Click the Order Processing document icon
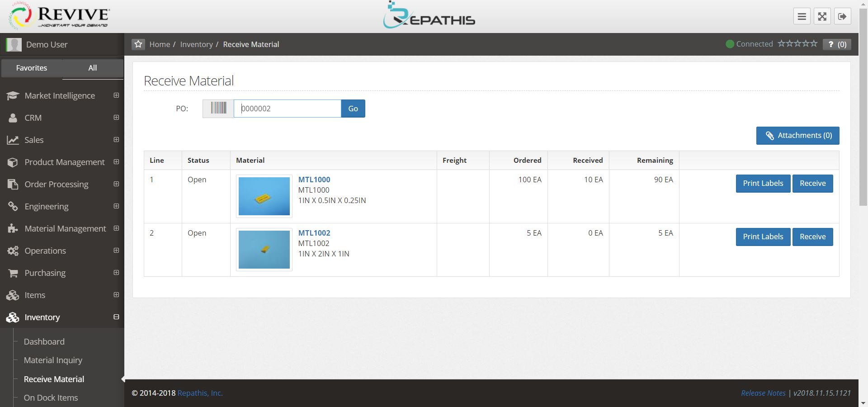This screenshot has width=868, height=407. point(13,185)
